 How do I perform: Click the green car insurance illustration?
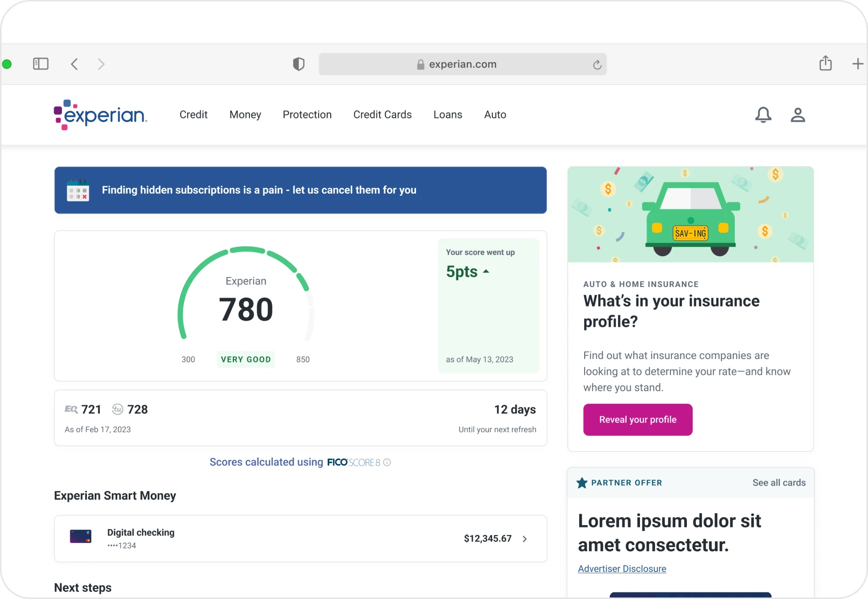click(690, 215)
